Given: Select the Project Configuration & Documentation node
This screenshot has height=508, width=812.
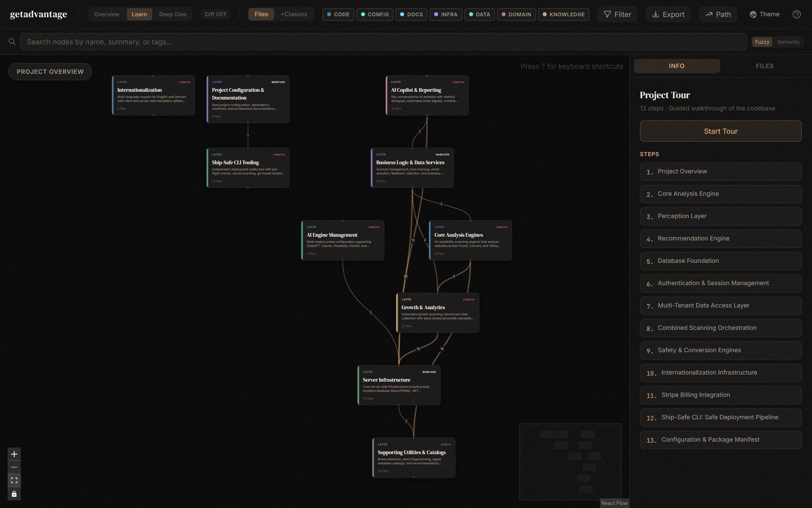Looking at the screenshot, I should 248,99.
